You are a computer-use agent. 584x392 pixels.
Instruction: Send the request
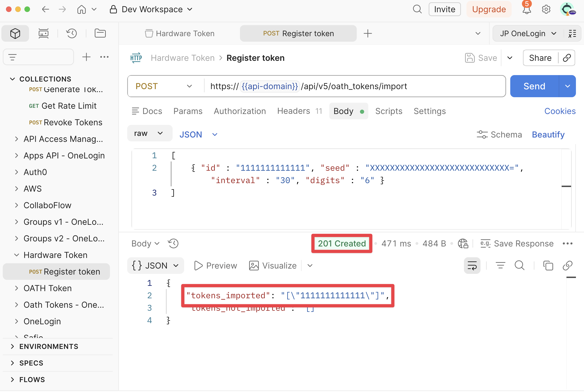(534, 86)
